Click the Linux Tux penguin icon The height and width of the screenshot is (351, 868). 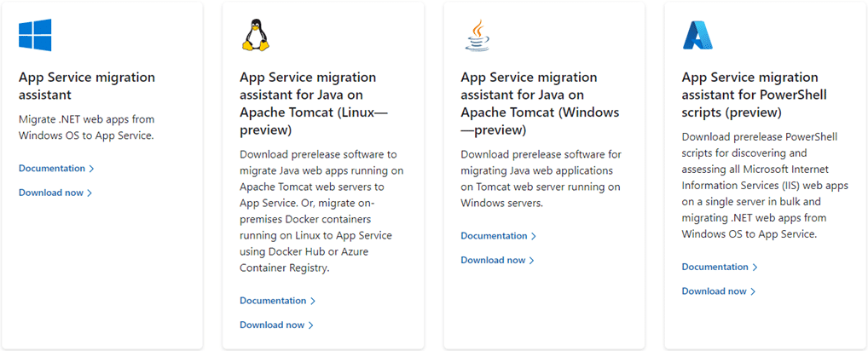tap(256, 35)
